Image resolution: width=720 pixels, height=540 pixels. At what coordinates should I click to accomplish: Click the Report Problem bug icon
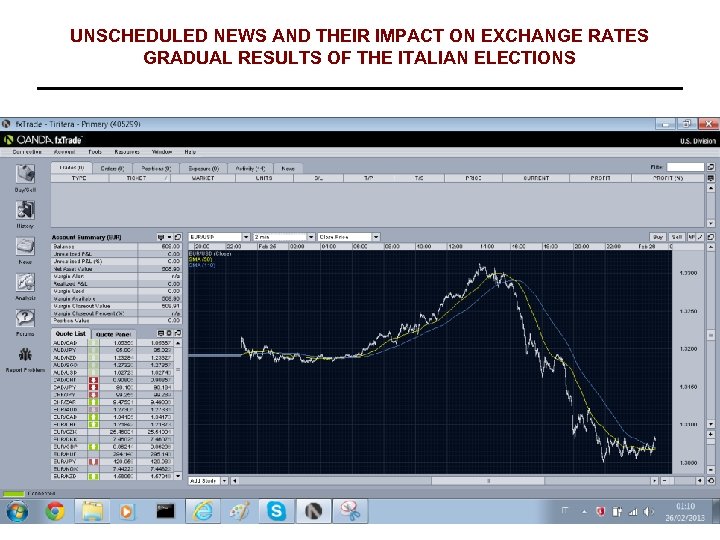point(25,354)
